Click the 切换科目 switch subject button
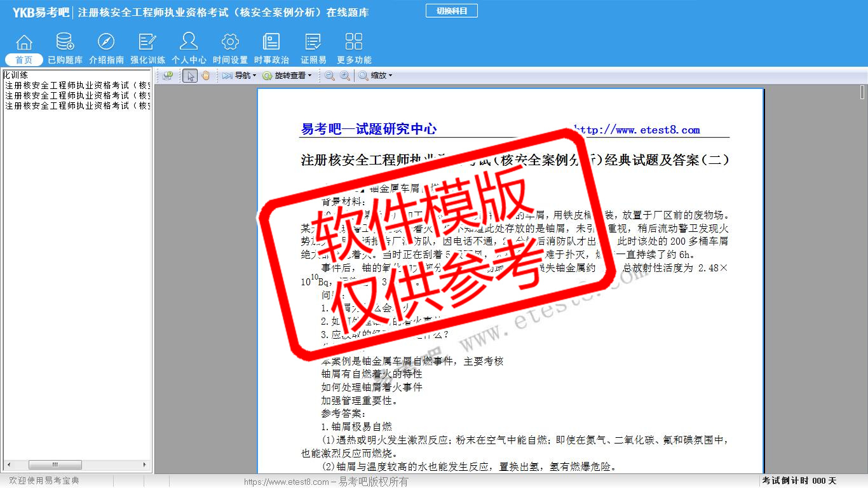The image size is (868, 488). 451,11
